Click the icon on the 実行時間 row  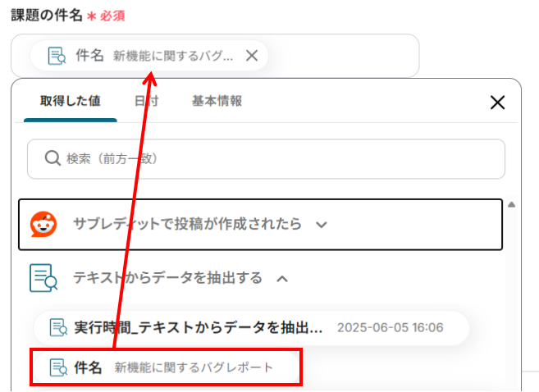(x=58, y=327)
